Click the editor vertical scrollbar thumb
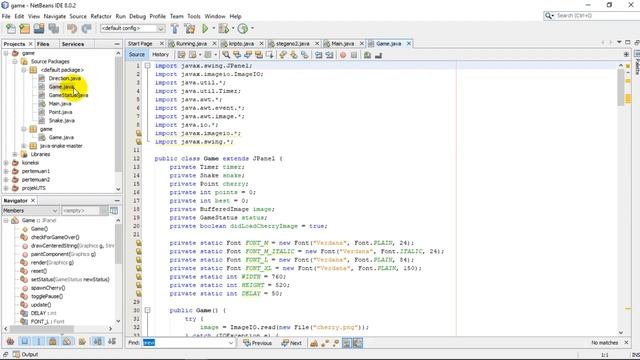This screenshot has height=360, width=640. tap(621, 87)
